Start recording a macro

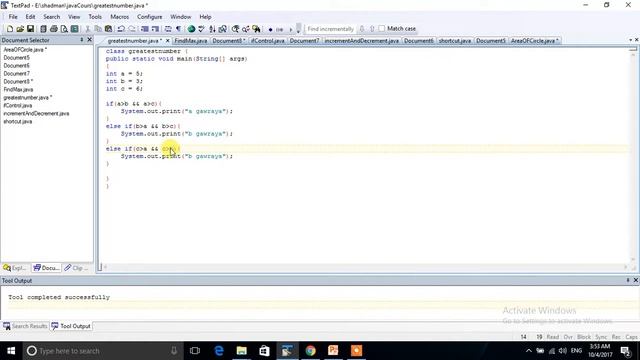click(x=270, y=29)
